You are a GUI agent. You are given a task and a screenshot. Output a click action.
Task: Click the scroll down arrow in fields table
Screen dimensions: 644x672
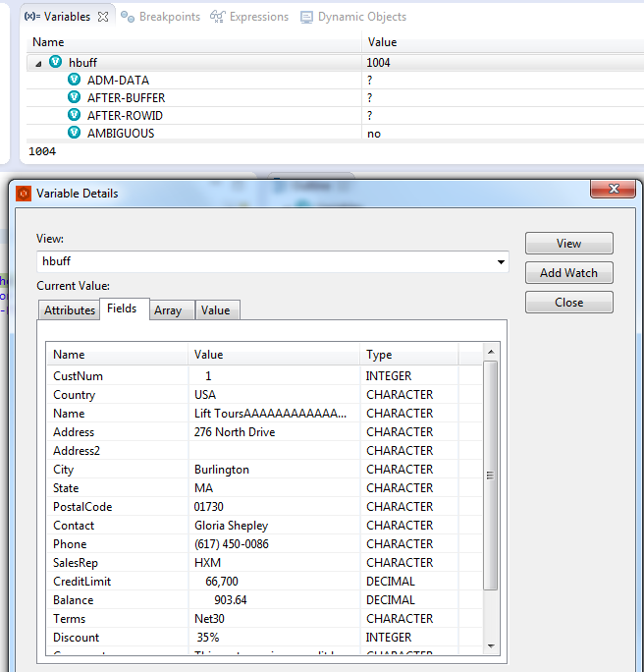491,645
